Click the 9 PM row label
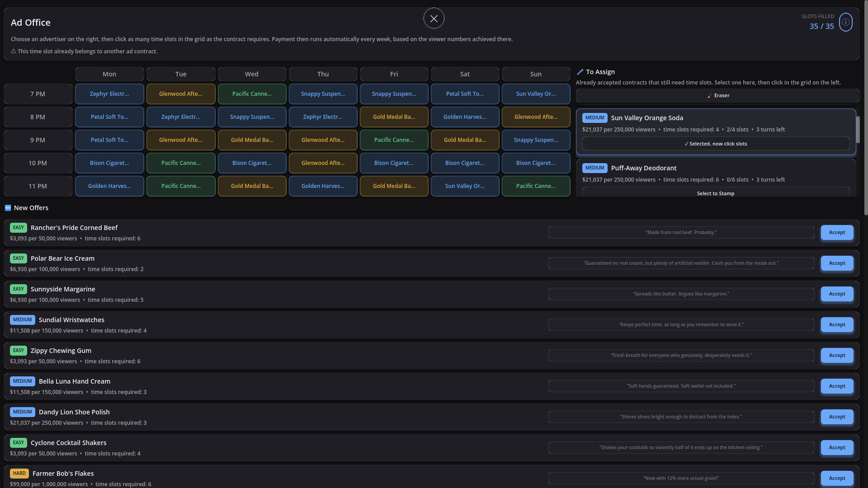 (38, 140)
